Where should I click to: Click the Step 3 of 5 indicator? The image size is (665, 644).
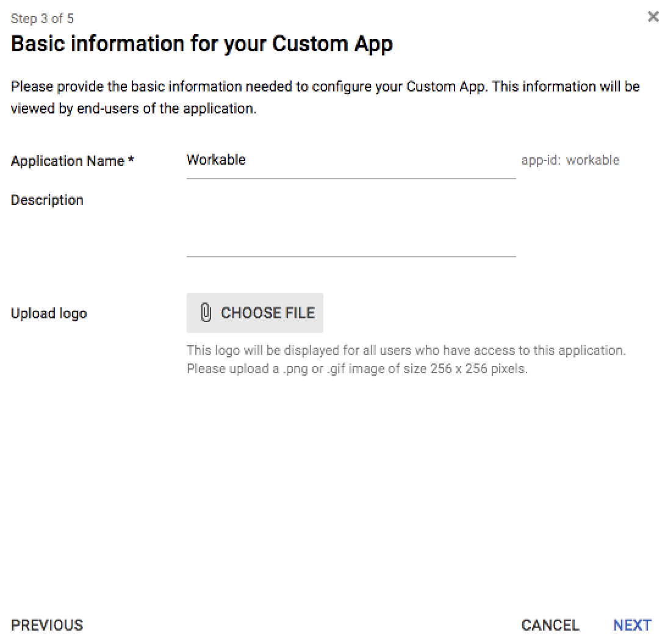point(42,19)
